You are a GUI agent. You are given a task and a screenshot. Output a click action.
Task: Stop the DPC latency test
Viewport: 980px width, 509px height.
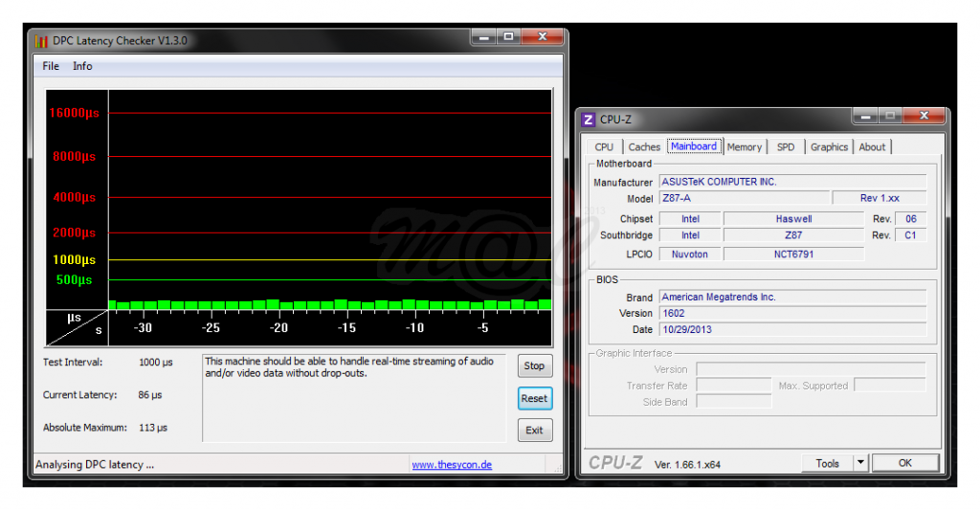534,365
